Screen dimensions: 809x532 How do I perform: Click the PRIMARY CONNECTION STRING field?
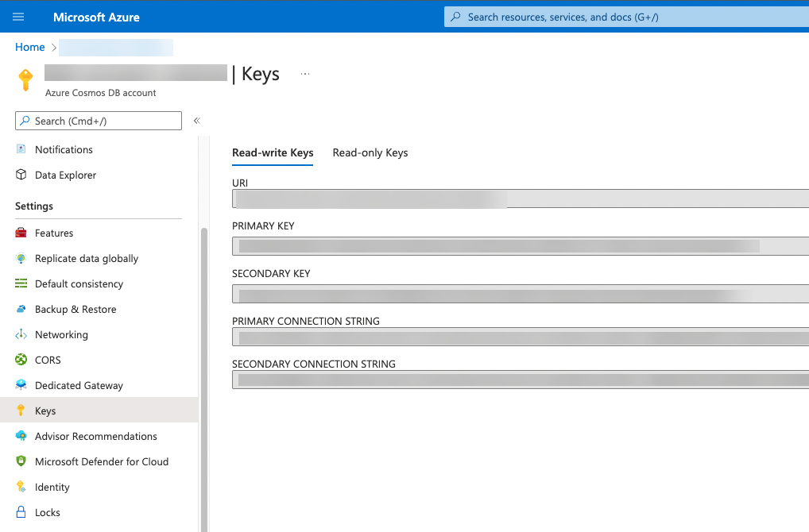click(521, 337)
